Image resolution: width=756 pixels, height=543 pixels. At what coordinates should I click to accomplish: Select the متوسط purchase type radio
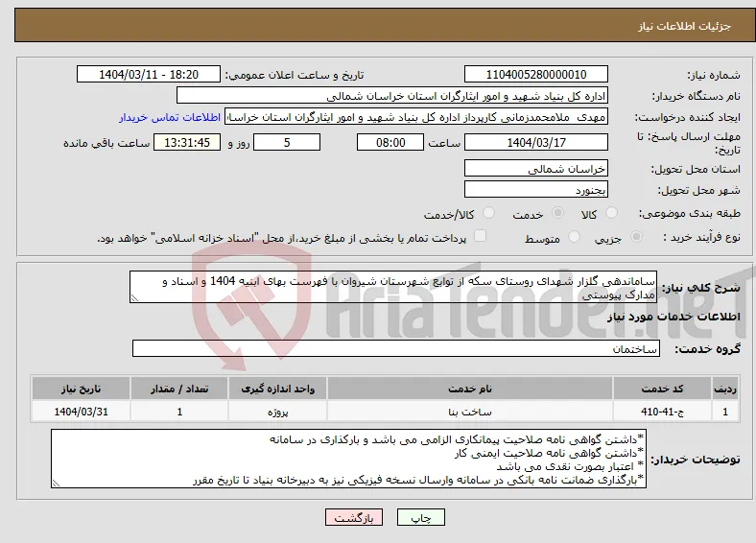(x=574, y=236)
